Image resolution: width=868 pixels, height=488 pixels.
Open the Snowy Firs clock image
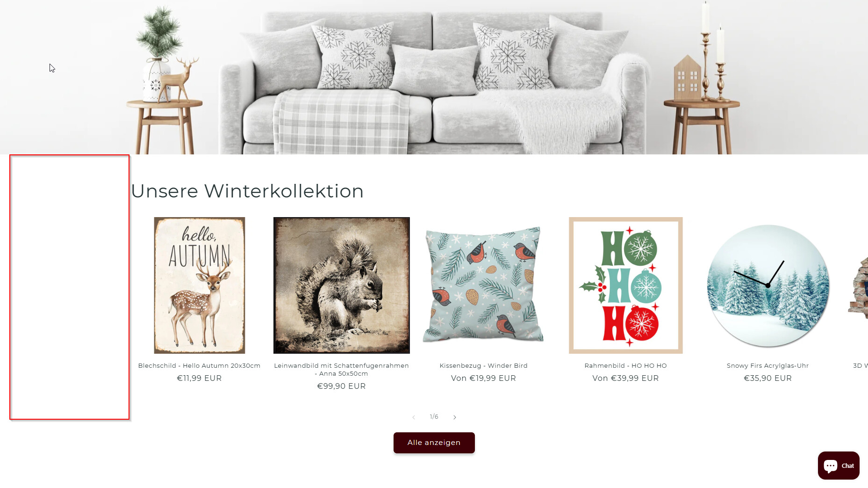tap(768, 285)
